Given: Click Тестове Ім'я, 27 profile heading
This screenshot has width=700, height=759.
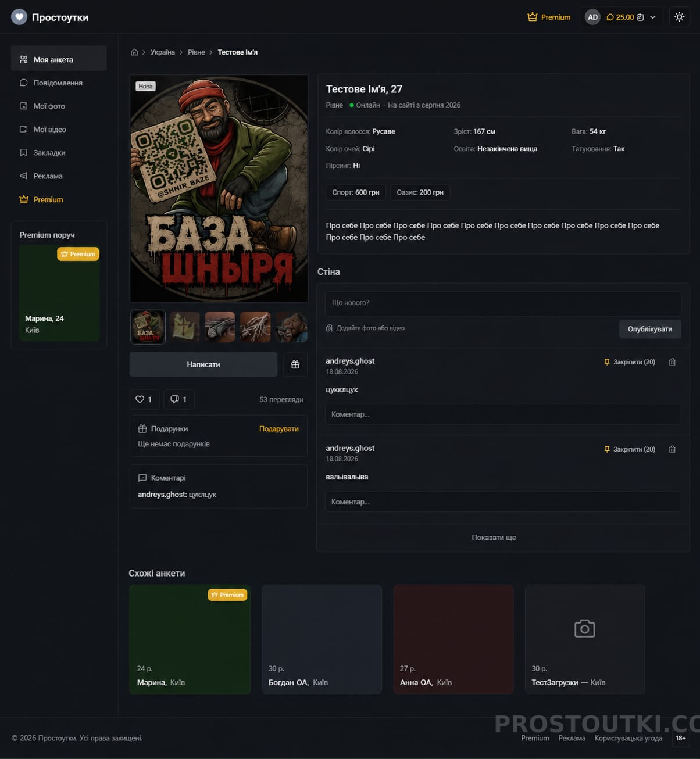Looking at the screenshot, I should click(x=364, y=89).
